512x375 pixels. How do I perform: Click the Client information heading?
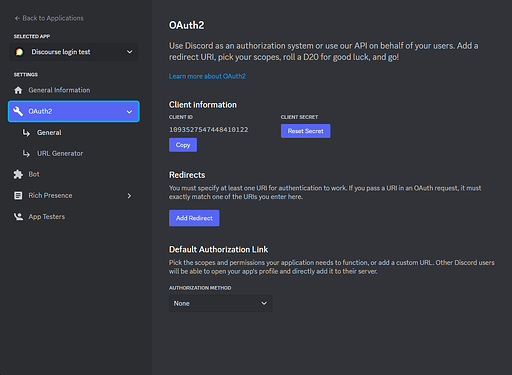tap(203, 105)
